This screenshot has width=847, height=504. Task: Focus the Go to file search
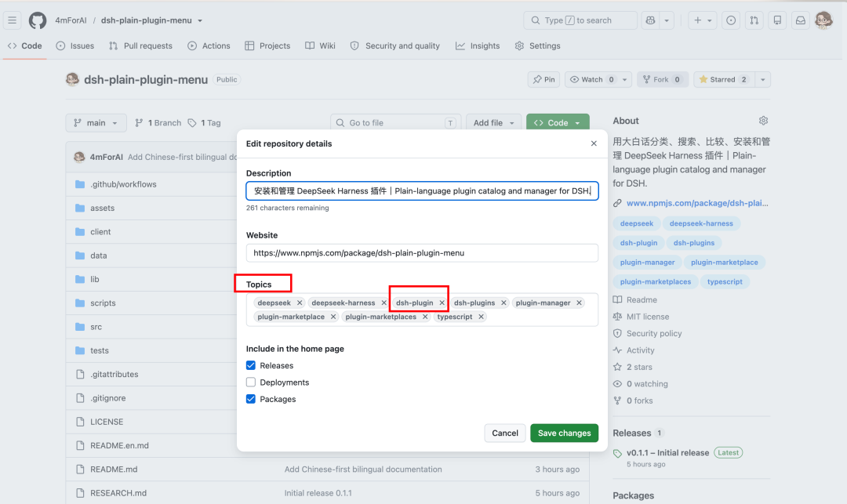pyautogui.click(x=395, y=123)
